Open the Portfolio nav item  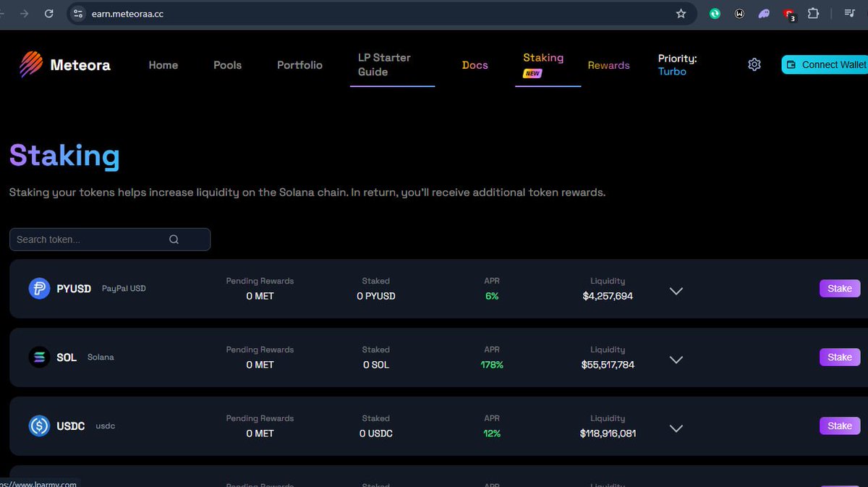299,64
